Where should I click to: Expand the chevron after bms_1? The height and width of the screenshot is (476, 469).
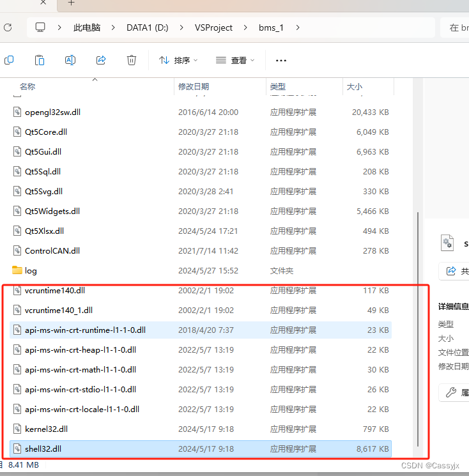pos(298,27)
